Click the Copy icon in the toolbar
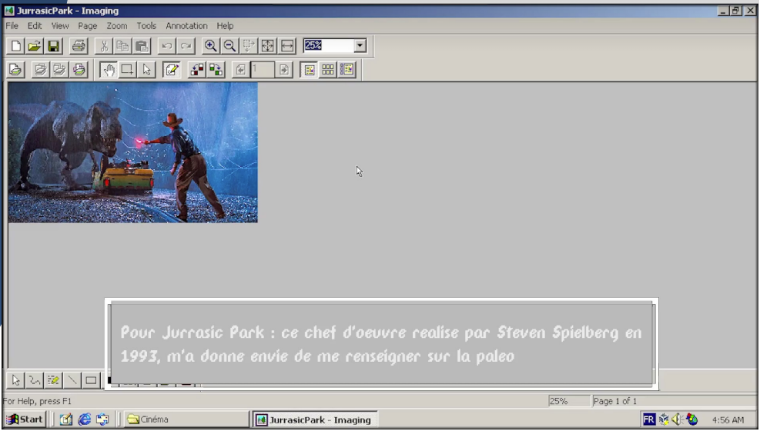The height and width of the screenshot is (431, 759). 122,46
